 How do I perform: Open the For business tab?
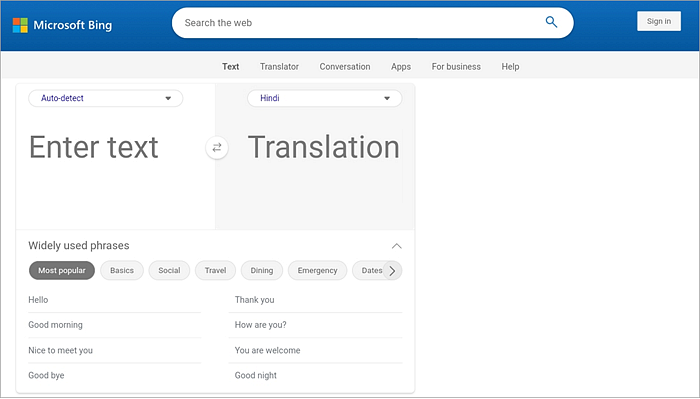pos(456,66)
